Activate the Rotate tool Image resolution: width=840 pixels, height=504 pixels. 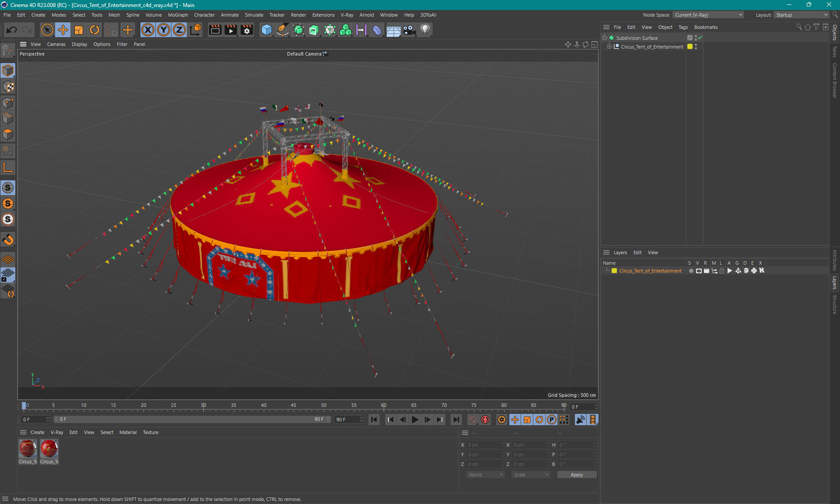94,30
